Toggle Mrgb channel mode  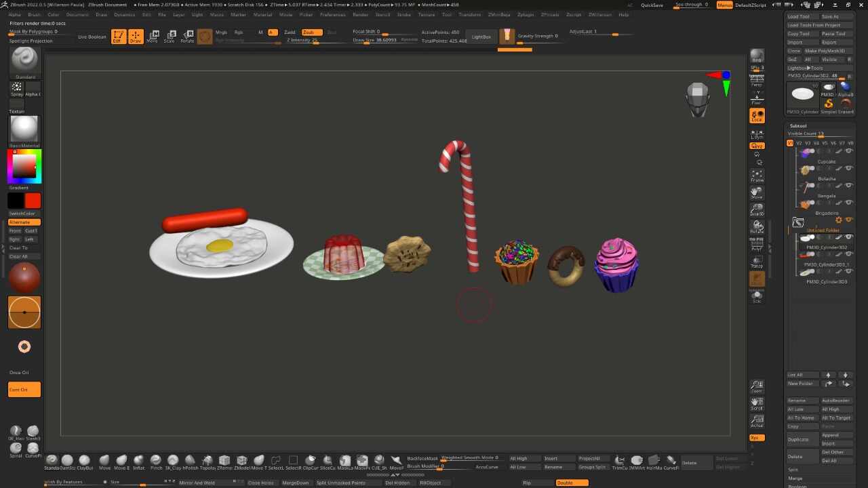tap(222, 32)
